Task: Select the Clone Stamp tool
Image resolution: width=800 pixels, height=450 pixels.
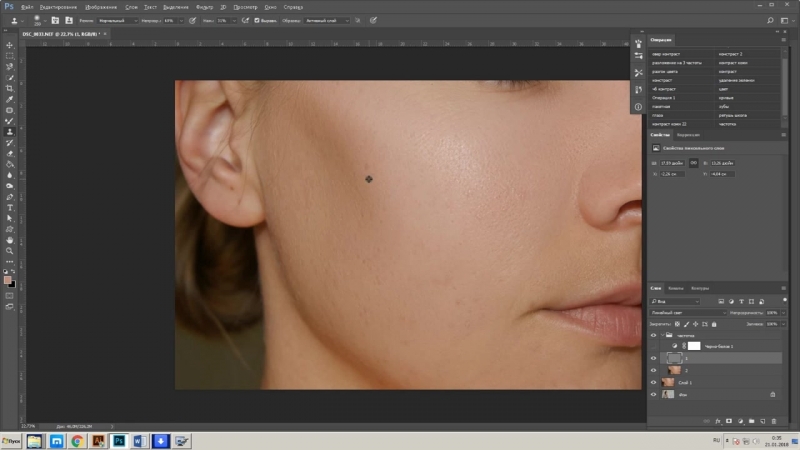Action: (x=10, y=131)
